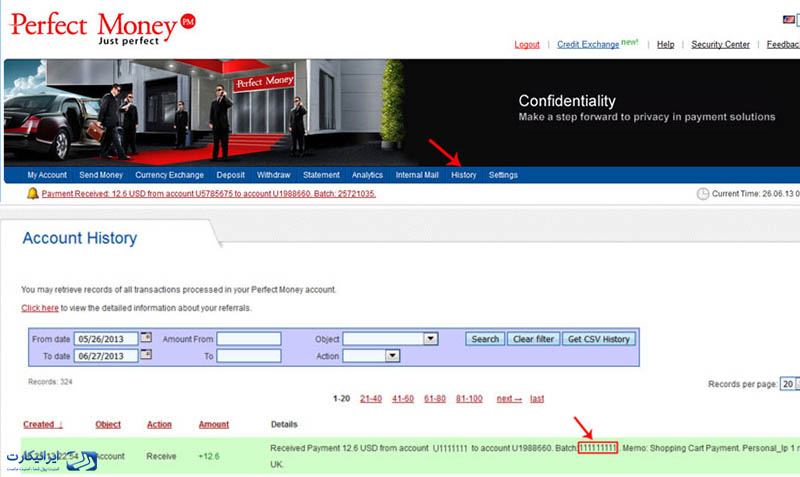Open the Security Center link
This screenshot has width=800, height=477.
720,44
